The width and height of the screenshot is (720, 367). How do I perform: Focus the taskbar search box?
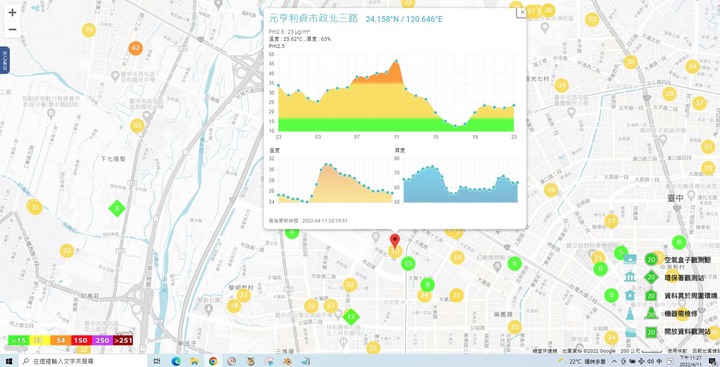[83, 361]
